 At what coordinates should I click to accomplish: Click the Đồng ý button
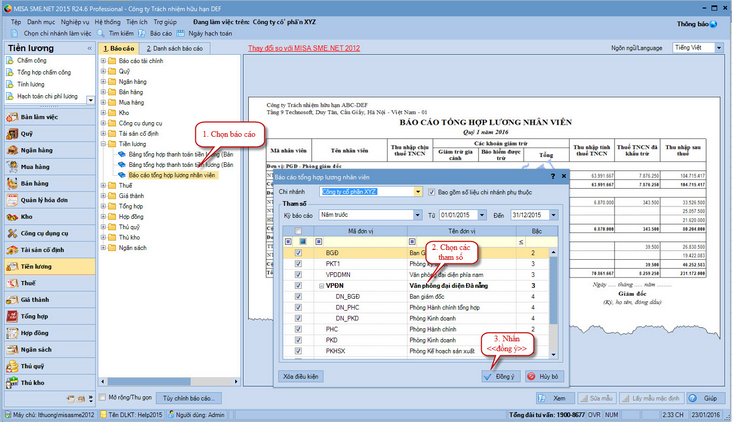(x=501, y=376)
